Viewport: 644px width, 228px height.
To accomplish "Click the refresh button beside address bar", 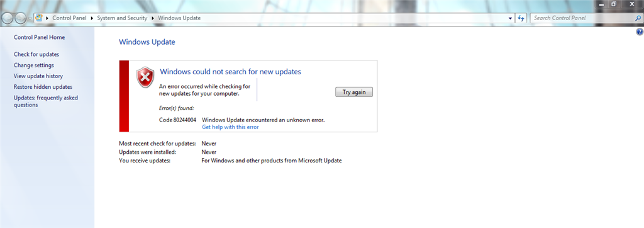I will pyautogui.click(x=521, y=18).
